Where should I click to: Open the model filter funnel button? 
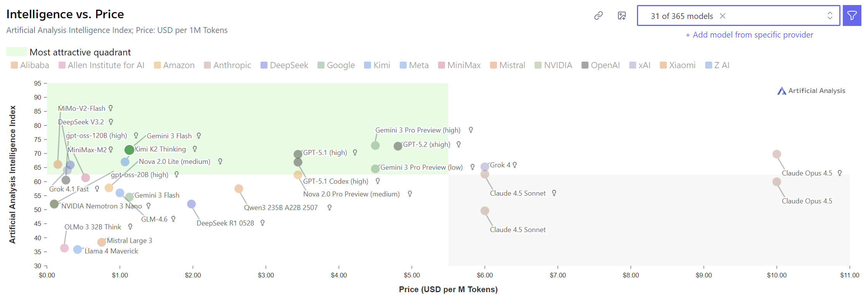click(852, 15)
